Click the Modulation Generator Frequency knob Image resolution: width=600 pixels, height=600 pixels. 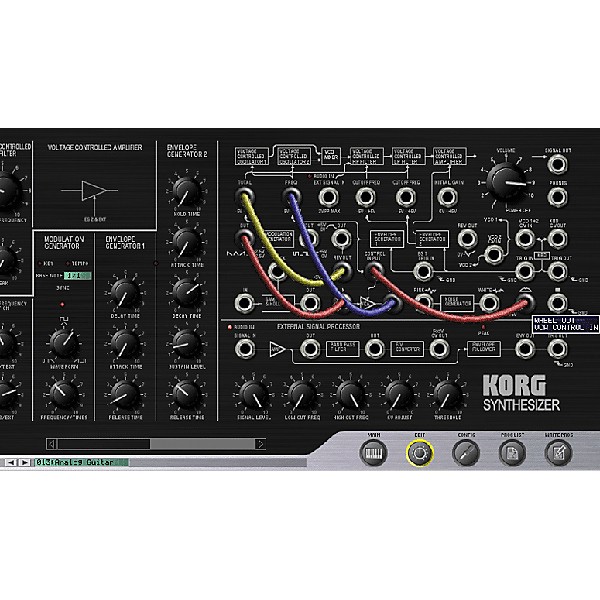(64, 394)
